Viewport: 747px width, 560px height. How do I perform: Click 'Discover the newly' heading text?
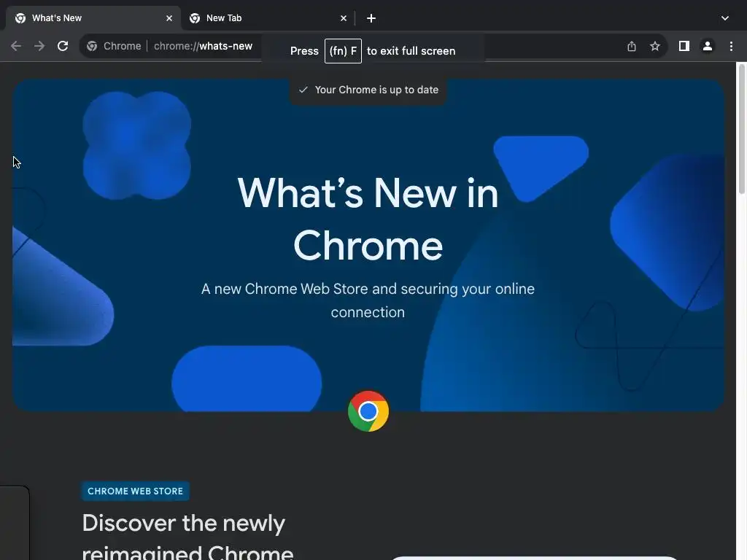184,523
